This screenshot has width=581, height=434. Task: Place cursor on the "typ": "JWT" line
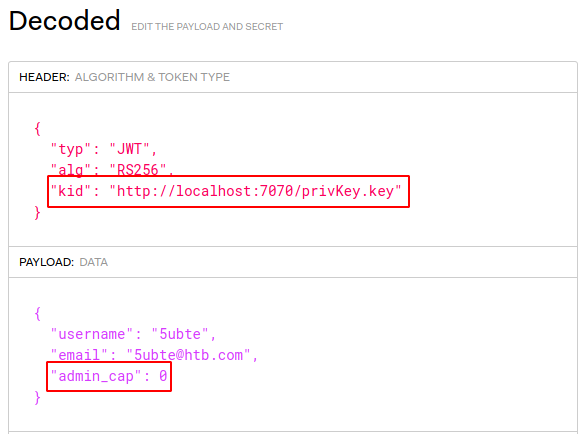point(104,149)
